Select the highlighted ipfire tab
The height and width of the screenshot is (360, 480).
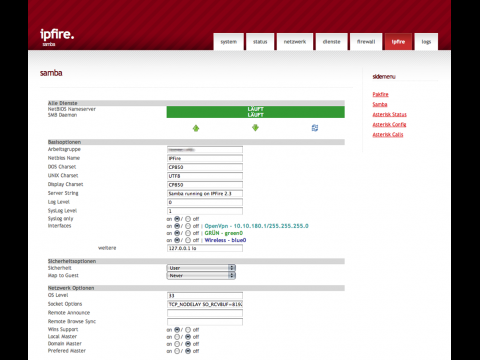click(x=398, y=42)
